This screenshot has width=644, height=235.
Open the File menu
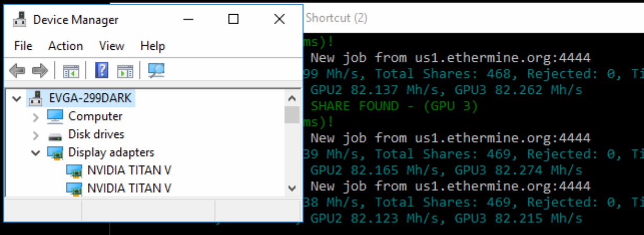click(23, 46)
